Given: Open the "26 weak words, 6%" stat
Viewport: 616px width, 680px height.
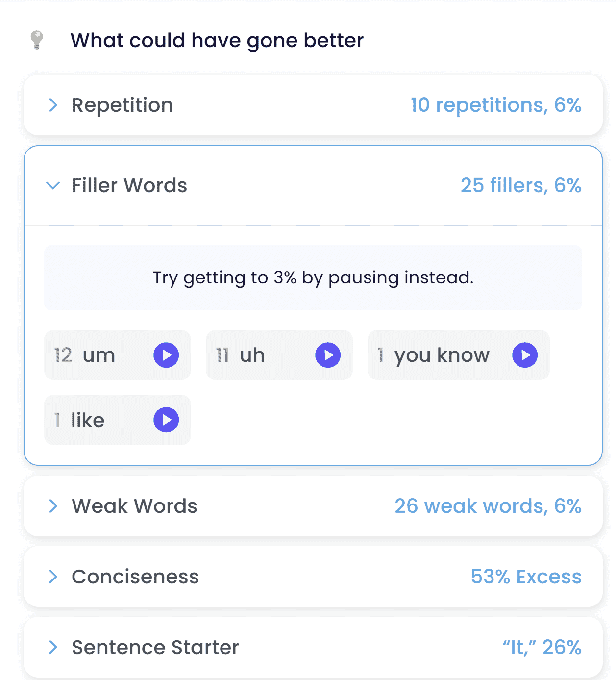Looking at the screenshot, I should point(488,506).
